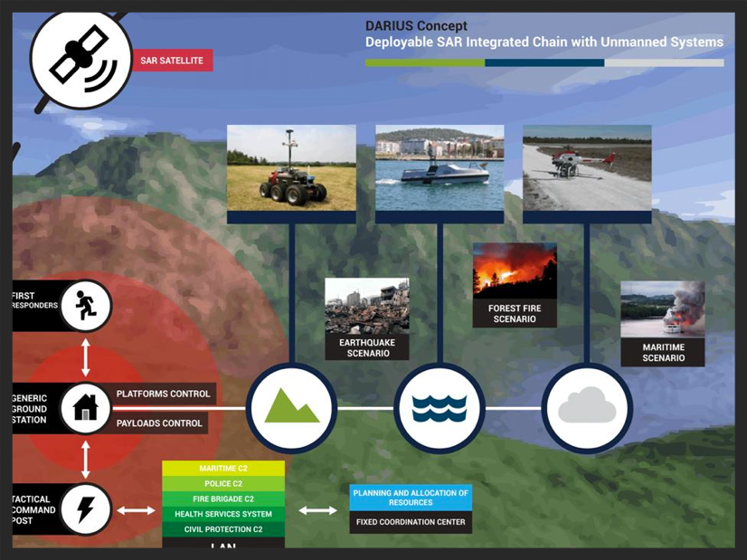747x560 pixels.
Task: Select the FIRE BRIGADE C2 row
Action: point(223,499)
